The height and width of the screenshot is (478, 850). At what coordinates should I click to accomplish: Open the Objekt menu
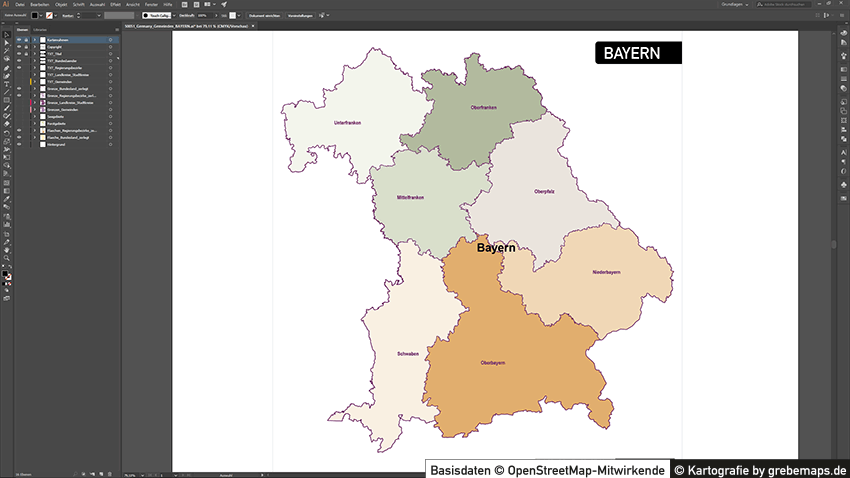[61, 4]
